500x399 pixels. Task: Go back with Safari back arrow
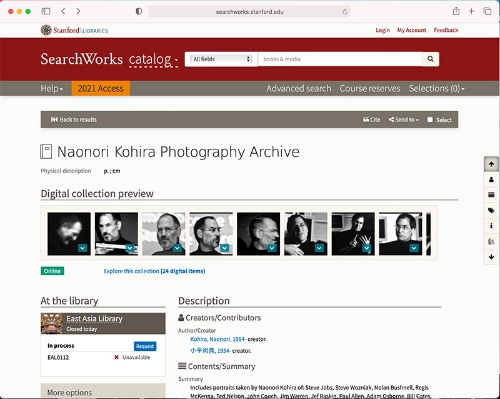click(63, 11)
